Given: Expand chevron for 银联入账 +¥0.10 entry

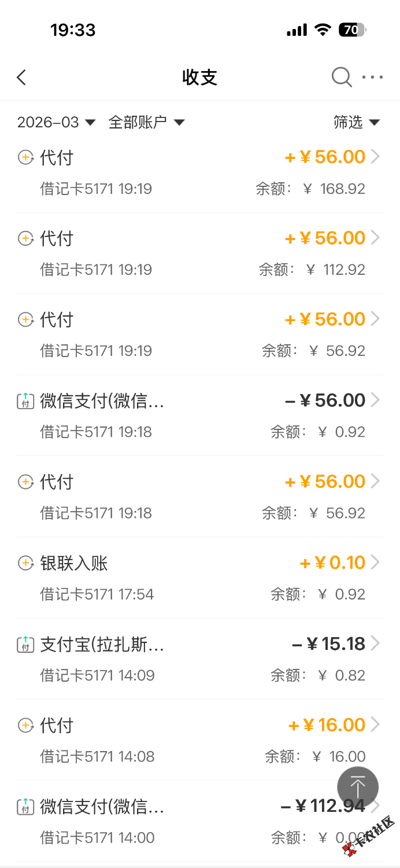Looking at the screenshot, I should [376, 562].
